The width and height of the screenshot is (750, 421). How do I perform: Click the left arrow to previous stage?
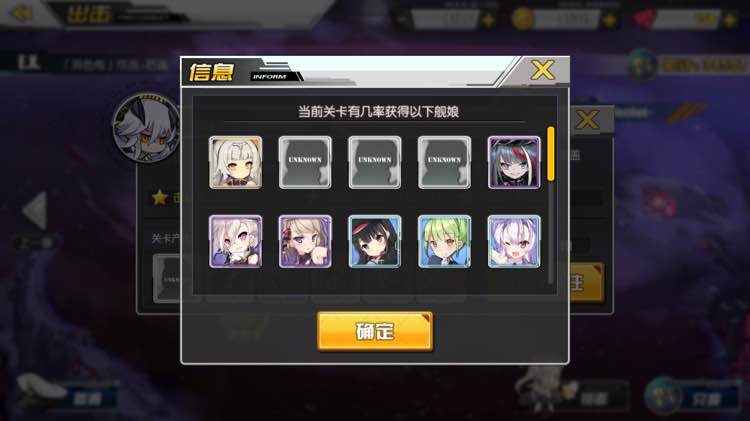point(35,210)
